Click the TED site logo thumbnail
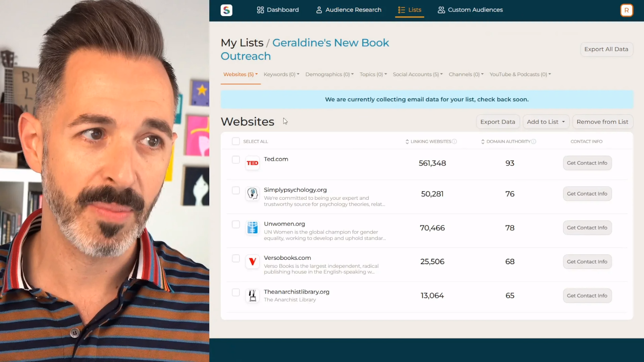Screen dimensions: 644x362 (252, 163)
